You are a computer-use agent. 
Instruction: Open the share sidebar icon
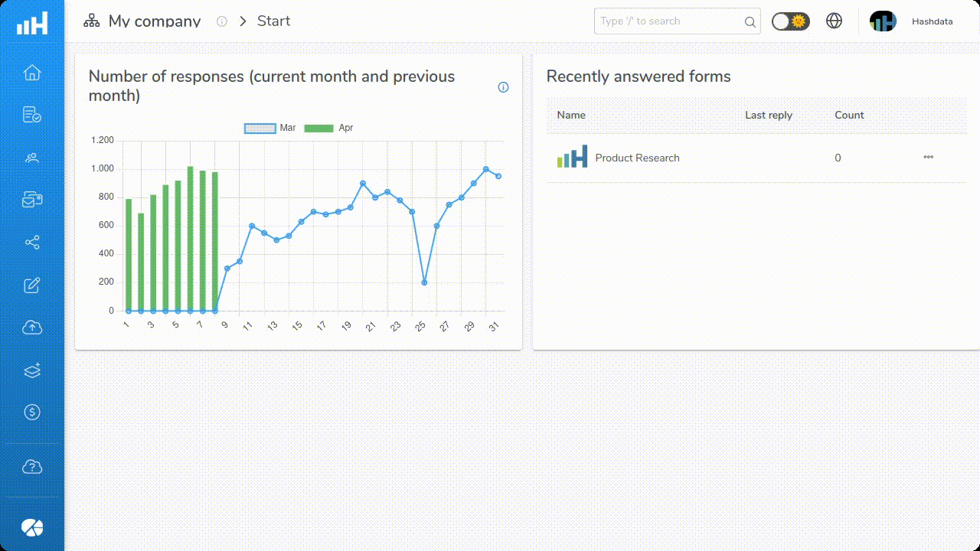point(32,243)
